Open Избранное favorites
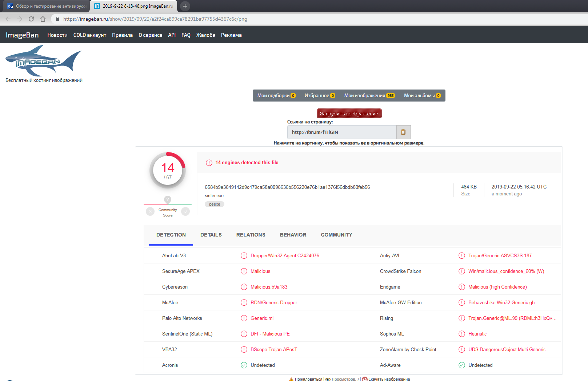The height and width of the screenshot is (381, 588). (320, 95)
